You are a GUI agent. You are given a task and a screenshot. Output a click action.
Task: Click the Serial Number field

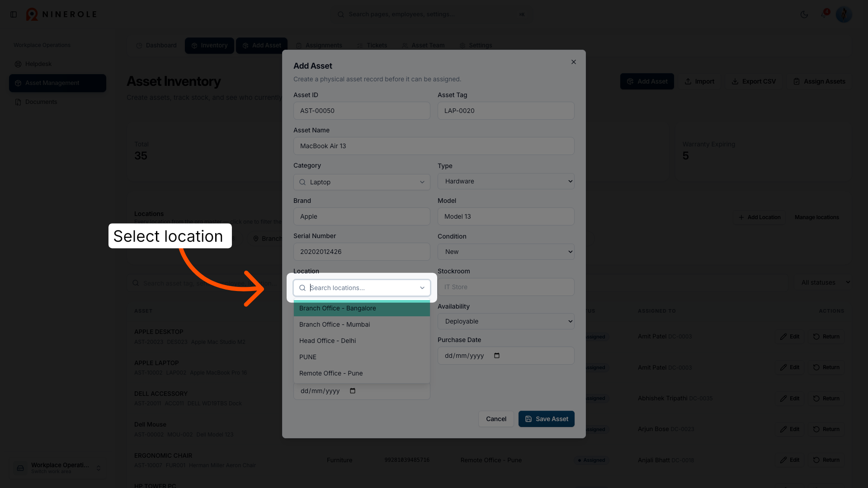point(362,252)
